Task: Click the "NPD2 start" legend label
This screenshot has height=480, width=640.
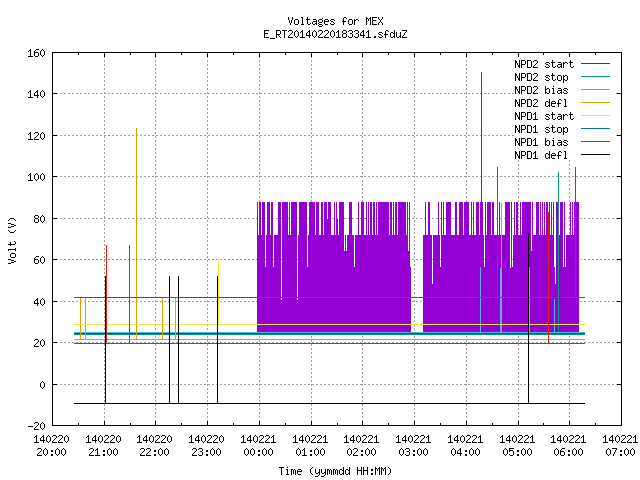Action: click(544, 64)
